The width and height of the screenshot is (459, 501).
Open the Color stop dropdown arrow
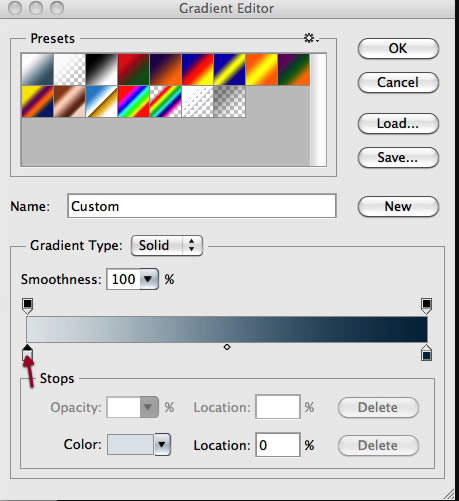pyautogui.click(x=162, y=444)
